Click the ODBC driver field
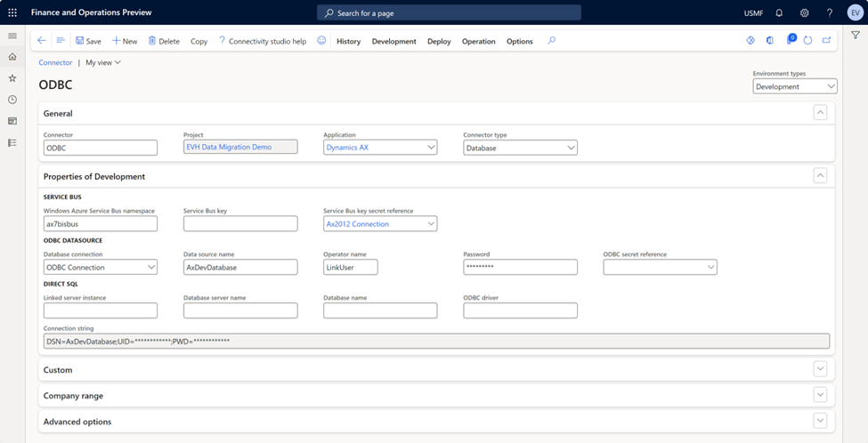 tap(521, 310)
